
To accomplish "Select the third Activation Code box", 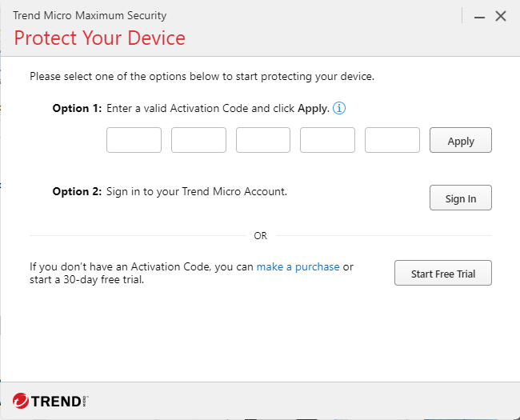I will click(x=263, y=140).
